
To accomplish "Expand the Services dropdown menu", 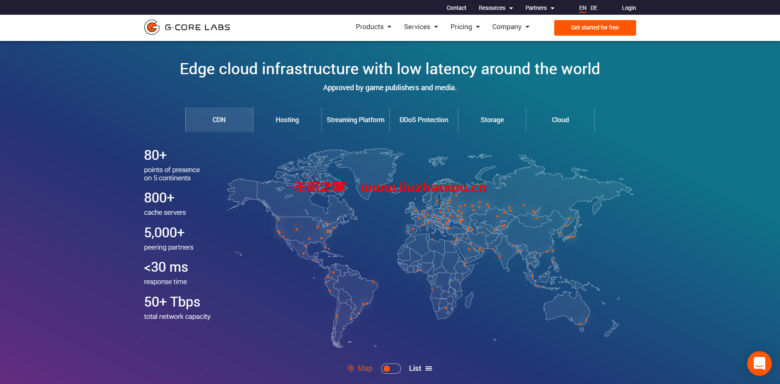I will click(x=421, y=27).
